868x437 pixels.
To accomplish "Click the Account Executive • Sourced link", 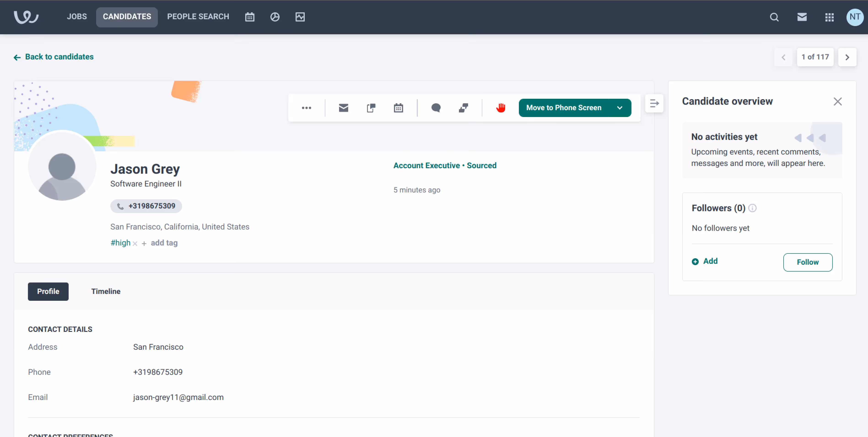I will (445, 166).
